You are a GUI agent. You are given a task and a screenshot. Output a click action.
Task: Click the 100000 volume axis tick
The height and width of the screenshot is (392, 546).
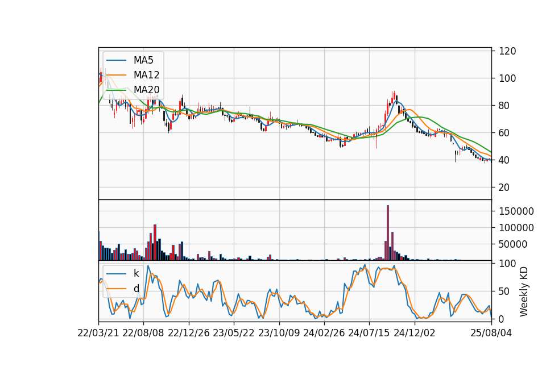516,228
